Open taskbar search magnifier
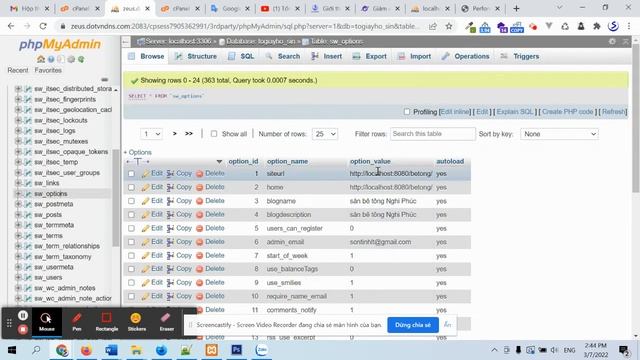Viewport: 640px width, 360px height. (36, 350)
